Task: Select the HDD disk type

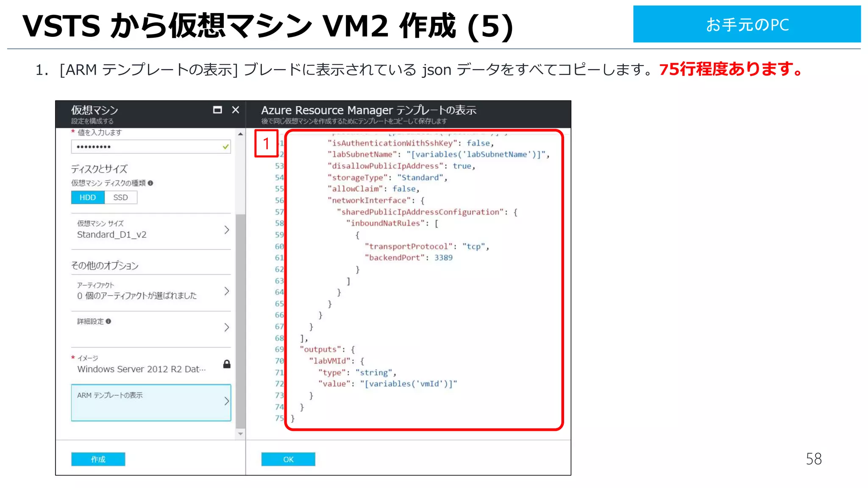Action: pos(88,197)
